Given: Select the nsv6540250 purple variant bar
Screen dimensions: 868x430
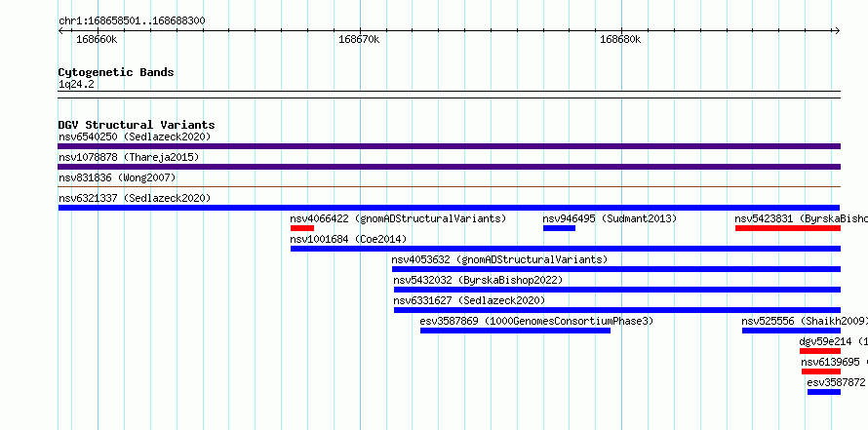Looking at the screenshot, I should 449,146.
